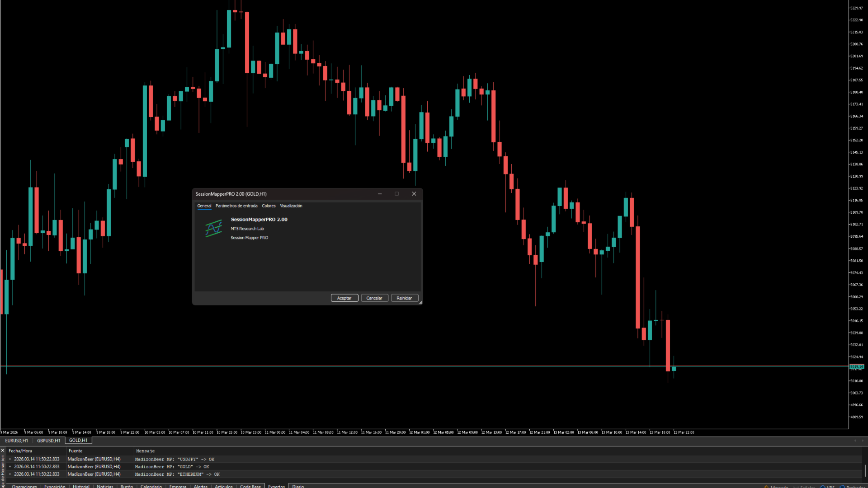Click the Reiniciar button
Screen dimensions: 868x488
coord(404,298)
